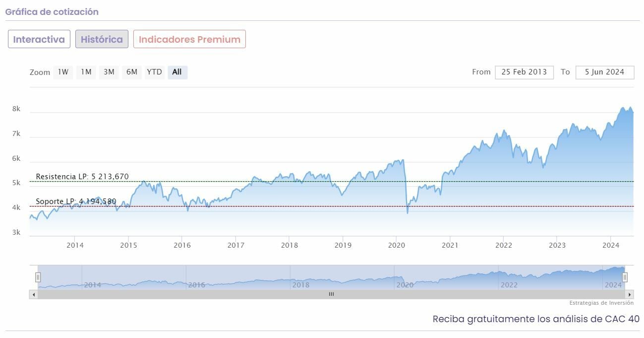The width and height of the screenshot is (644, 338).
Task: Show the full range with All
Action: [x=177, y=72]
